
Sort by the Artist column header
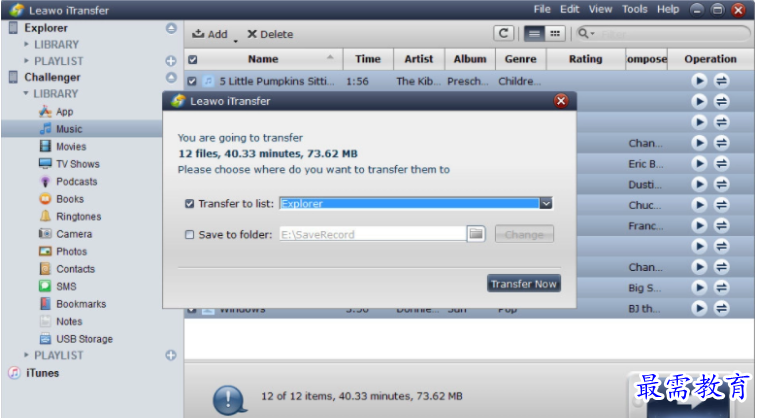tap(419, 59)
